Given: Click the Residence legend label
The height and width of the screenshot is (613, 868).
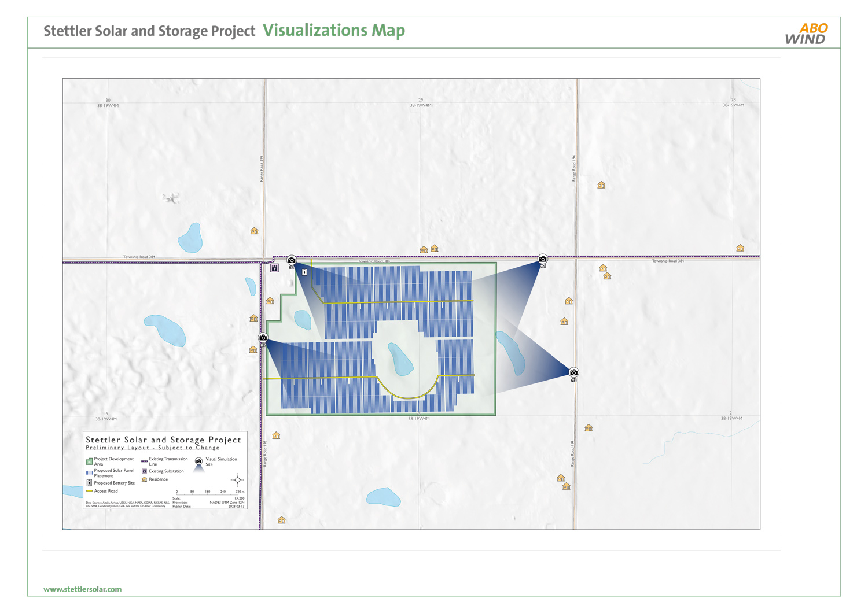Looking at the screenshot, I should [x=159, y=479].
